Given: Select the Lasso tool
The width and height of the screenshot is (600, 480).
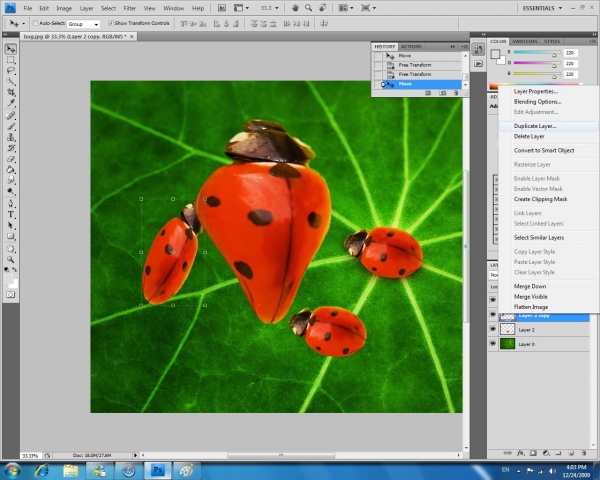Looking at the screenshot, I should tap(11, 71).
